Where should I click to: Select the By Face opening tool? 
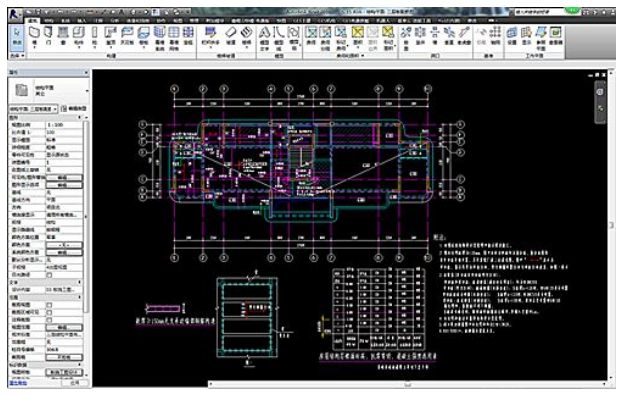pos(406,38)
